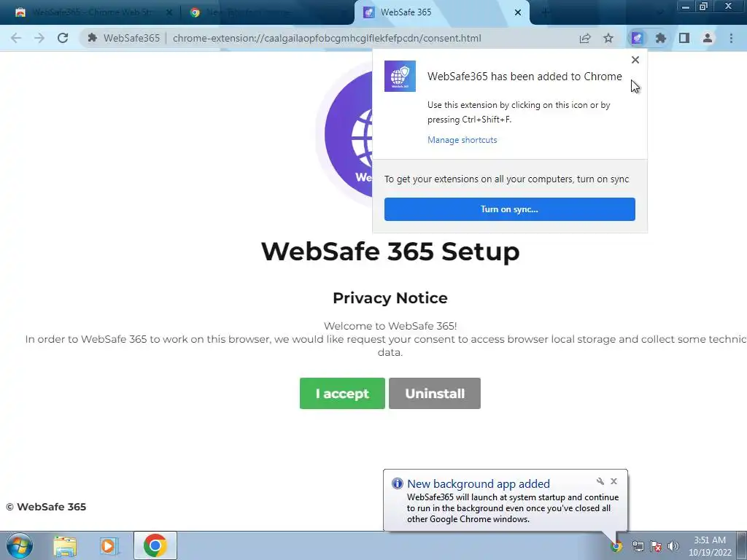747x560 pixels.
Task: Click the © WebSafe 365 footer text
Action: [46, 507]
